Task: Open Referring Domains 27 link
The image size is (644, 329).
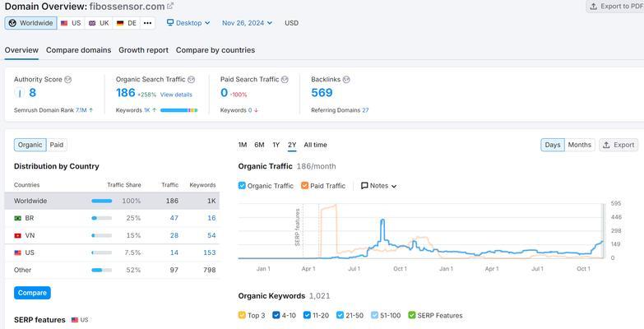Action: [365, 110]
